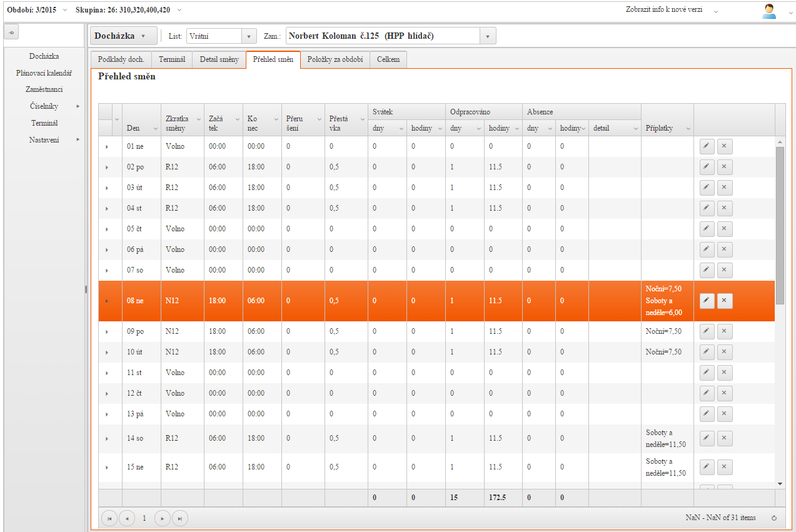Click Zobrazit info k nové verzi

[669, 10]
